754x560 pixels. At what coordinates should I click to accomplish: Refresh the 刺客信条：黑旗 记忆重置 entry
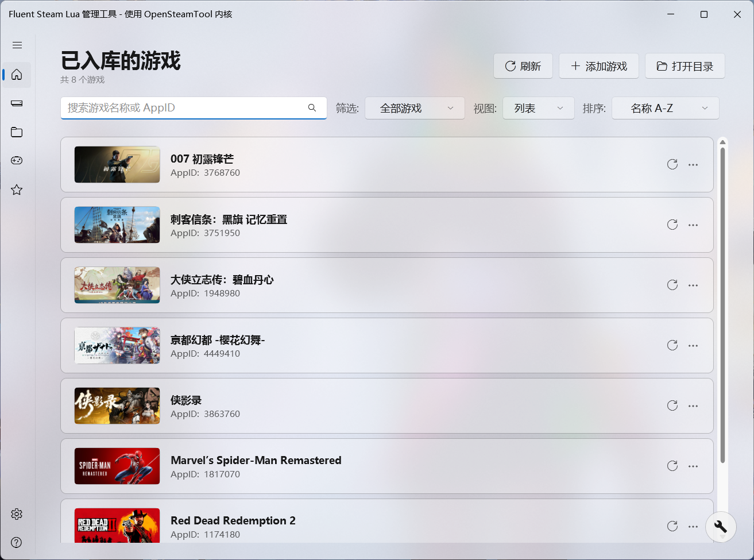pos(672,225)
